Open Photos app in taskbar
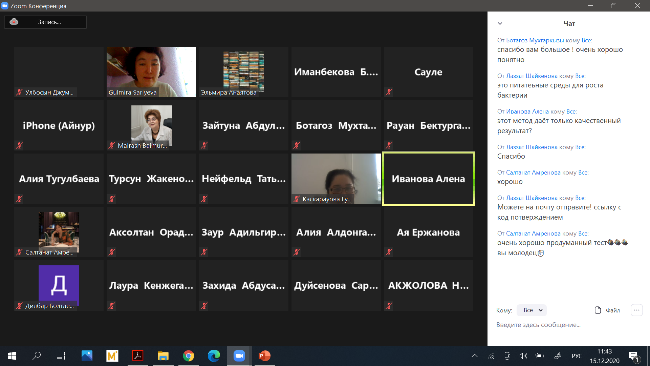This screenshot has height=366, width=650. pyautogui.click(x=87, y=356)
